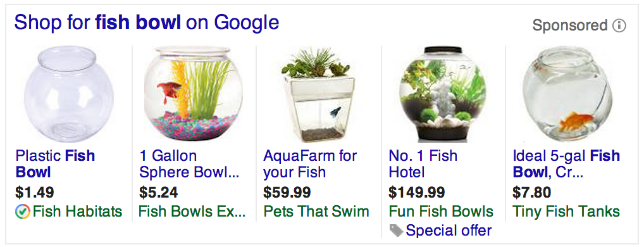Visit the Fun Fish Bowls seller
Viewport: 644px width, 247px height.
tap(441, 212)
